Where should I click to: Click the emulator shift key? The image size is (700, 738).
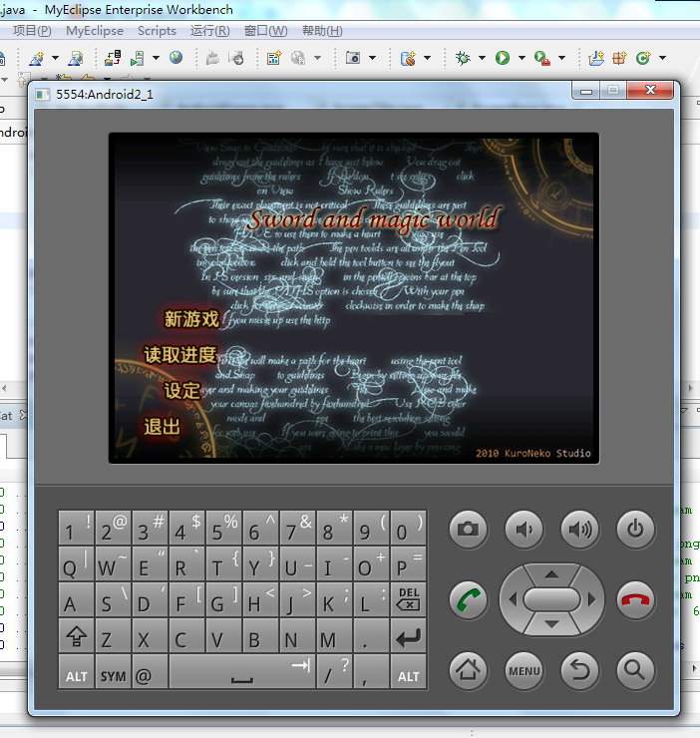coord(76,635)
